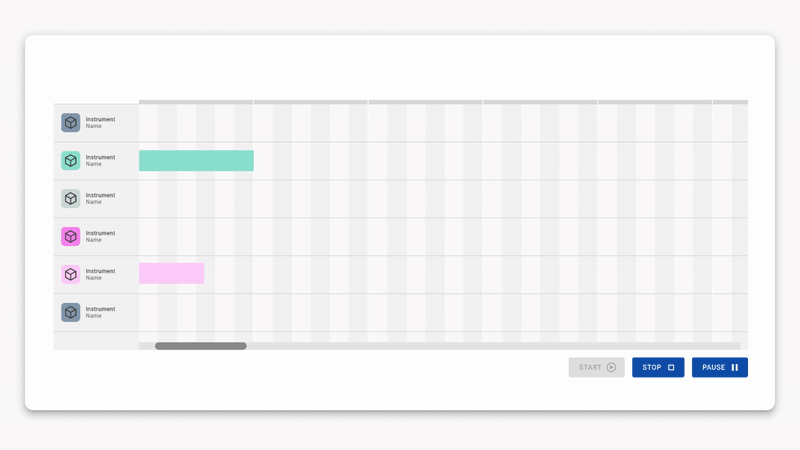The width and height of the screenshot is (800, 450).
Task: Pause the timeline with PAUSE button
Action: click(x=719, y=367)
